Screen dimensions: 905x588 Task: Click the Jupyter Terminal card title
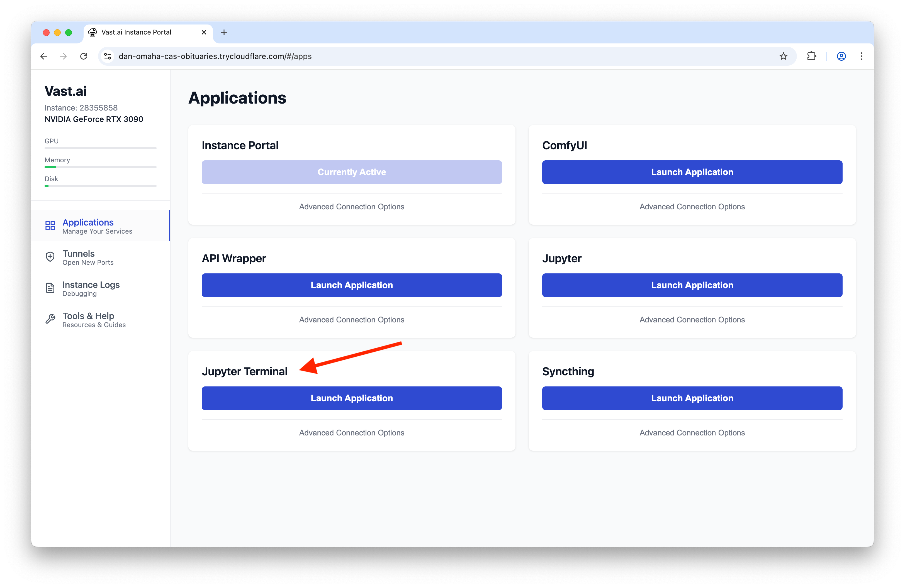[x=245, y=371]
